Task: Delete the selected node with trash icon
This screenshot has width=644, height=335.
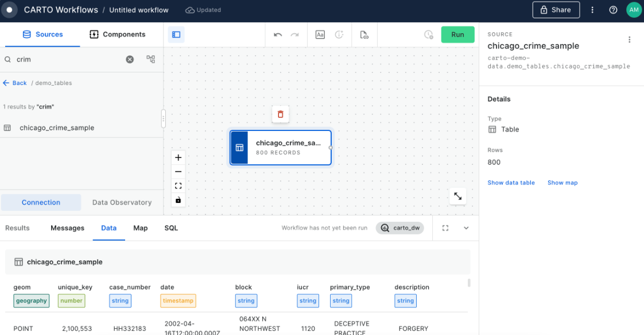Action: 281,114
